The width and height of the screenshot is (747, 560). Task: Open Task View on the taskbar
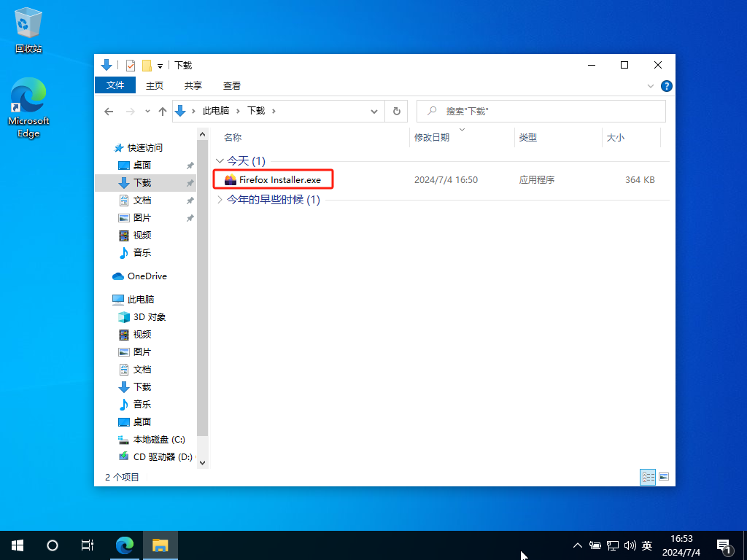coord(88,545)
